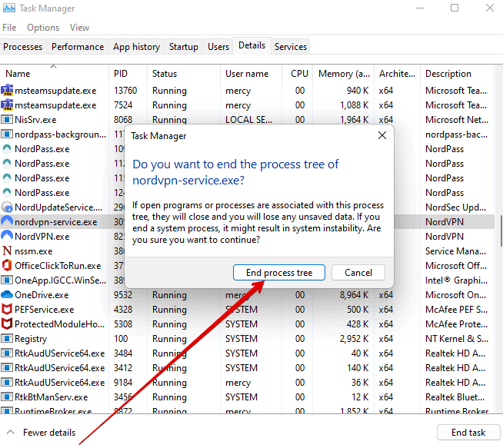The image size is (503, 448).
Task: Click the RtkBtManServ.exe process icon
Action: click(8, 397)
